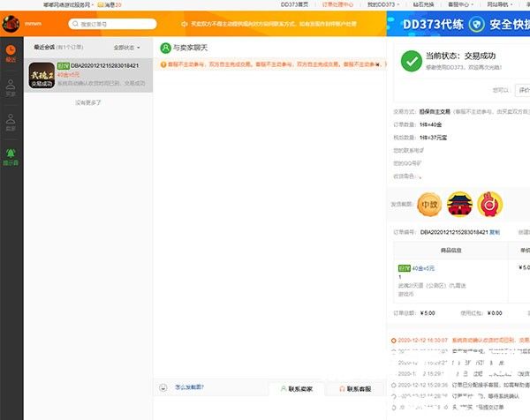Click the 怎么发截图? help link

click(189, 387)
